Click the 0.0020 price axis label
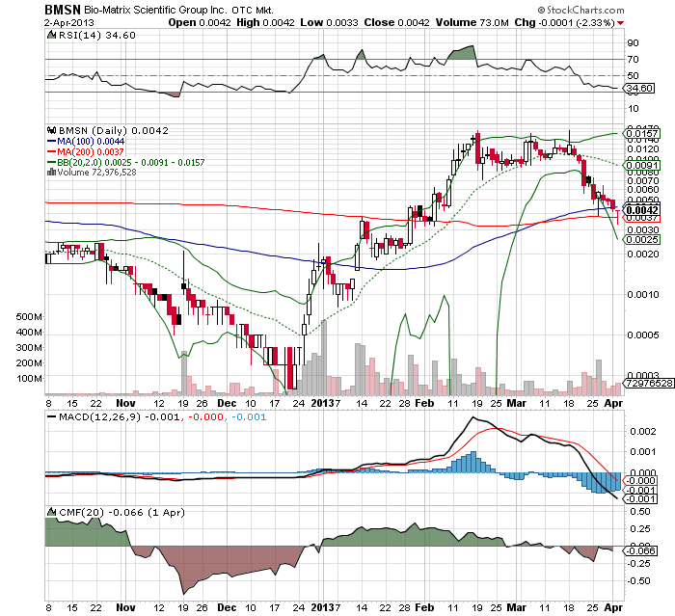Viewport: 675px width, 616px height. click(643, 254)
